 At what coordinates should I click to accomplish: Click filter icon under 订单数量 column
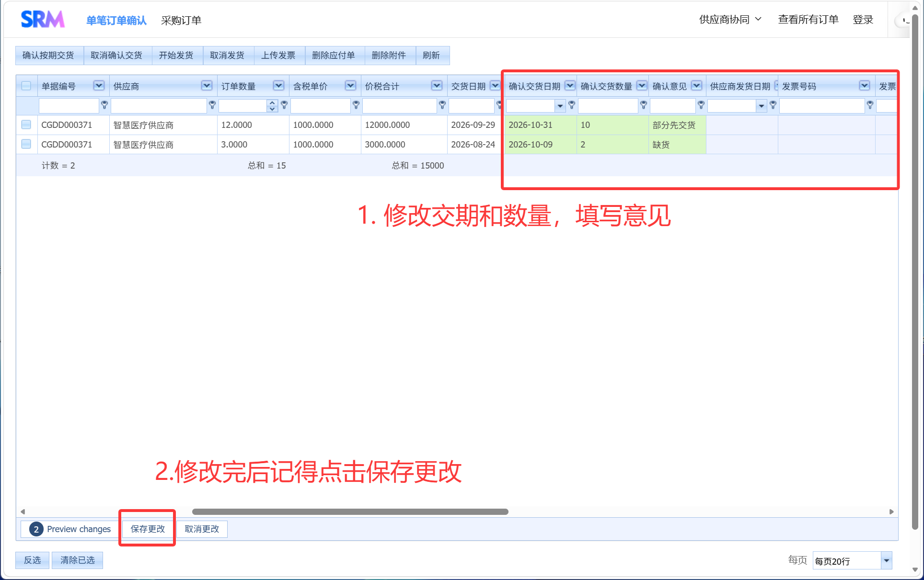click(284, 105)
